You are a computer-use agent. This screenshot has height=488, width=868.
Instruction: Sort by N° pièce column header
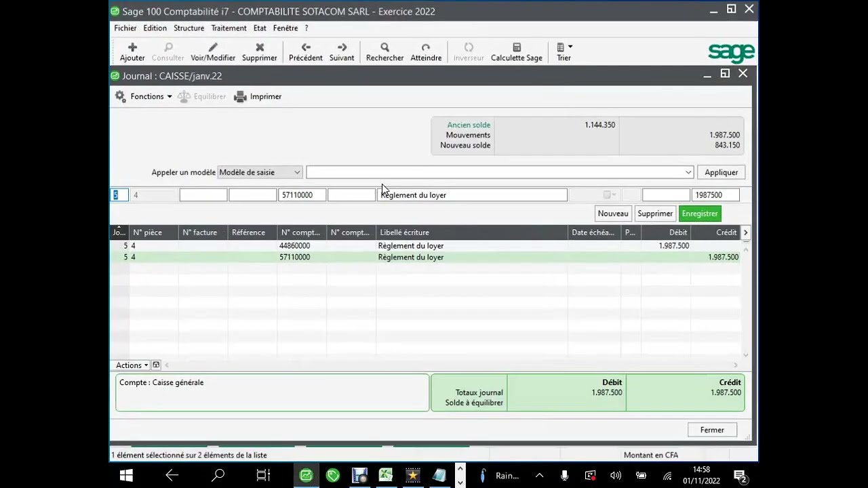(x=154, y=232)
